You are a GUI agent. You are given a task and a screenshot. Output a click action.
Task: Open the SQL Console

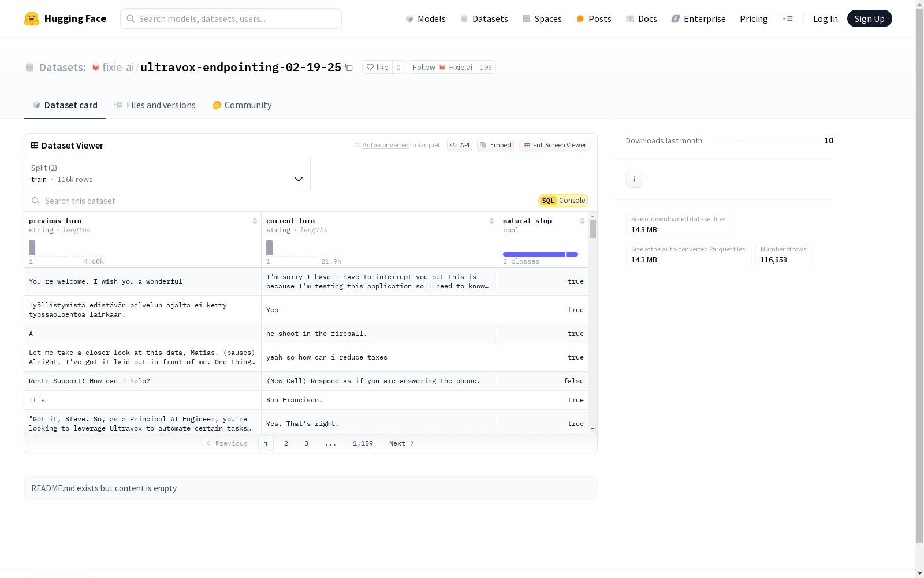pyautogui.click(x=563, y=201)
